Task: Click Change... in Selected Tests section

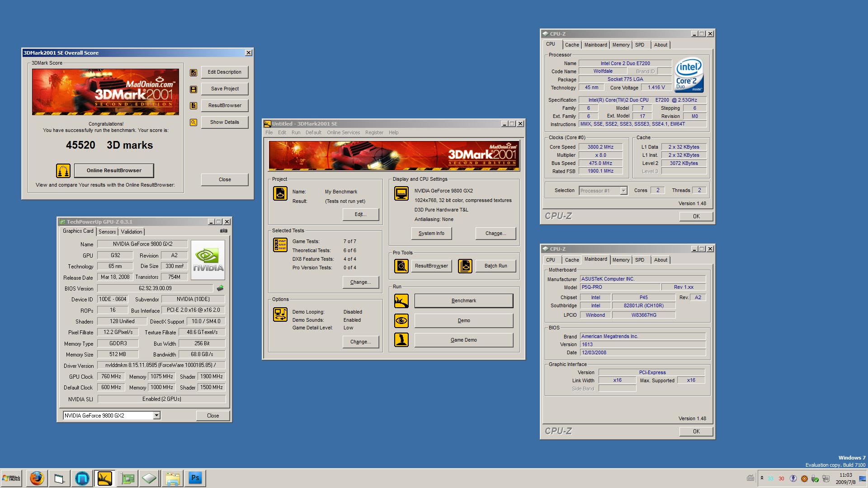Action: (x=360, y=282)
